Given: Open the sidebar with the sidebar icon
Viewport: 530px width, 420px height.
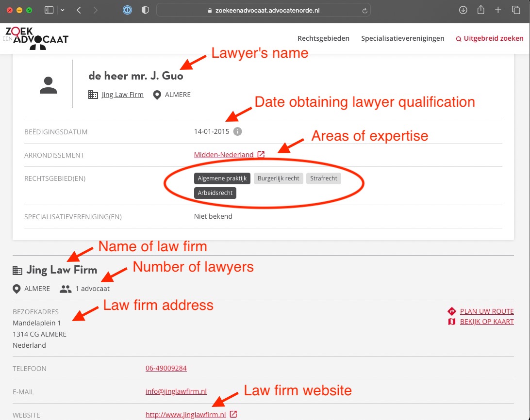Looking at the screenshot, I should click(x=49, y=10).
